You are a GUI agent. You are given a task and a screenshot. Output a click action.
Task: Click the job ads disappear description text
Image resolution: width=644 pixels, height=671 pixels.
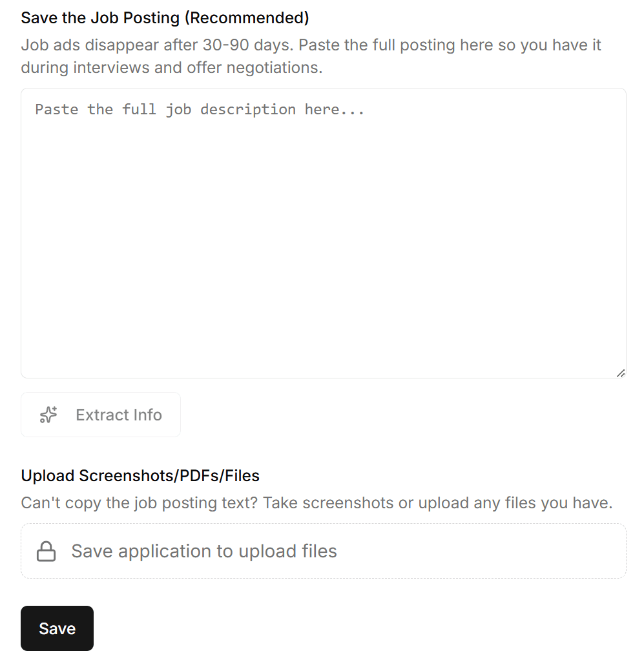[x=311, y=56]
